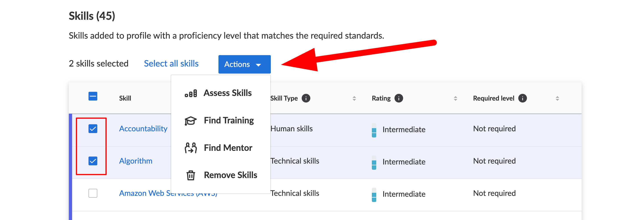Click the Remove Skills trash icon
Image resolution: width=644 pixels, height=220 pixels.
190,175
